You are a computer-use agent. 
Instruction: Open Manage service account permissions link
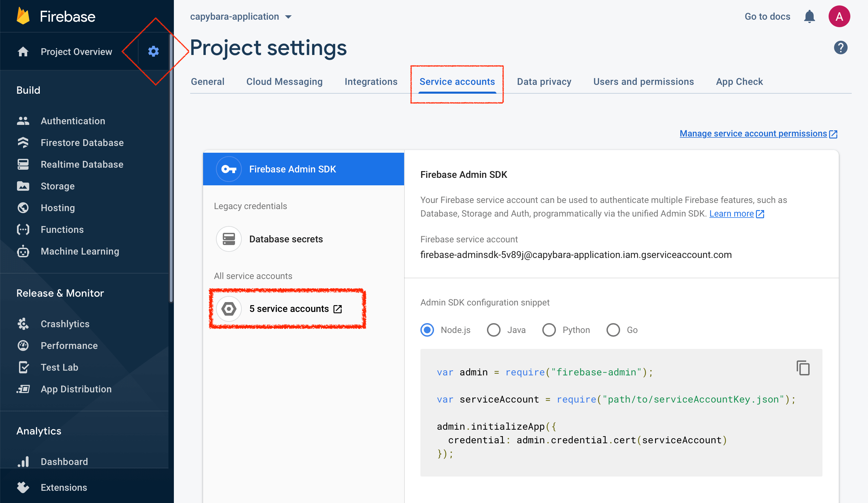pos(753,134)
